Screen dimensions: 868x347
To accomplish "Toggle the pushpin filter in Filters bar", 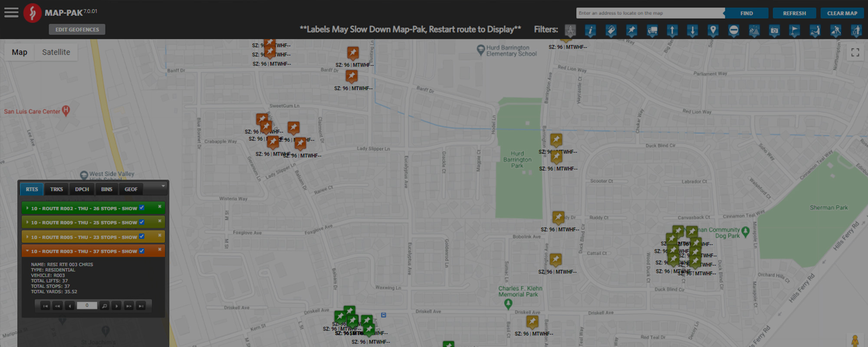I will [631, 30].
